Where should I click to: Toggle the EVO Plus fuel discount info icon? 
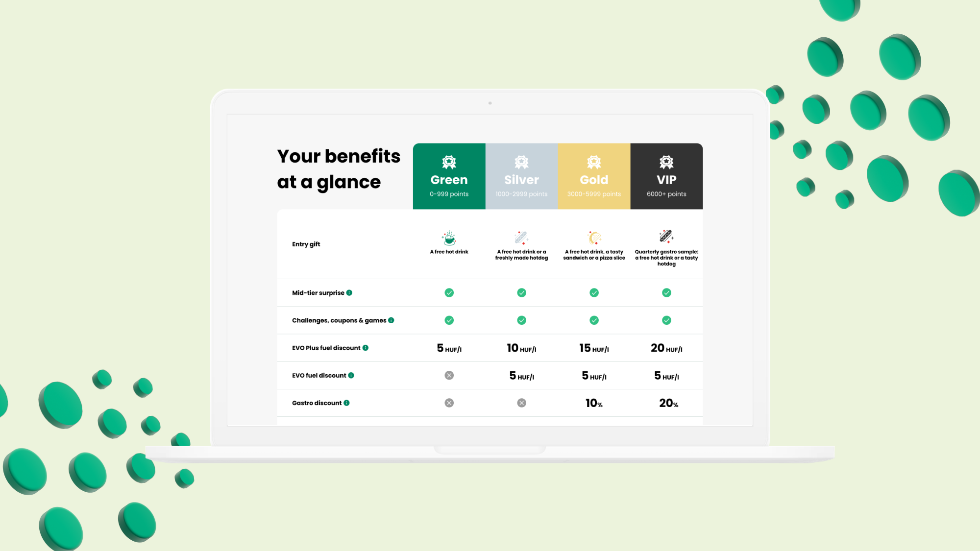(x=366, y=348)
